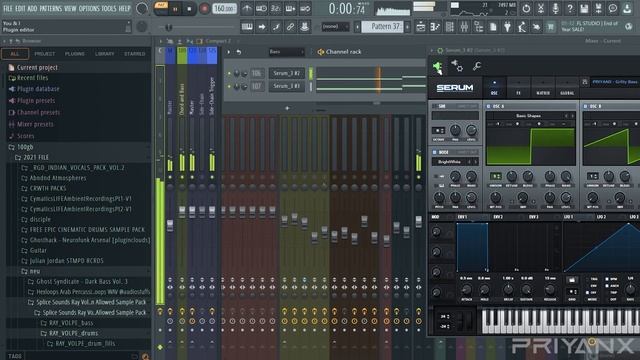The height and width of the screenshot is (360, 640).
Task: Show the channel rack toolbar icon
Action: point(450,27)
